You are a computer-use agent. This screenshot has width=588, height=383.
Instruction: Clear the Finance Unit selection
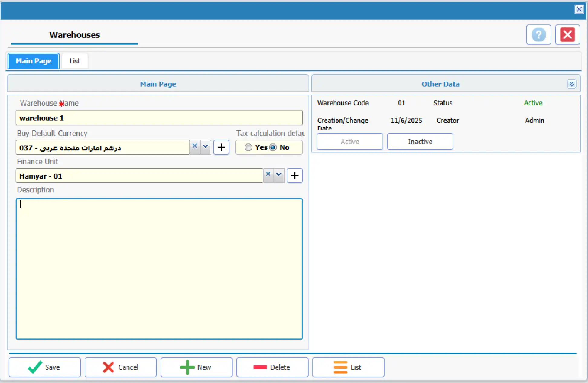tap(268, 174)
